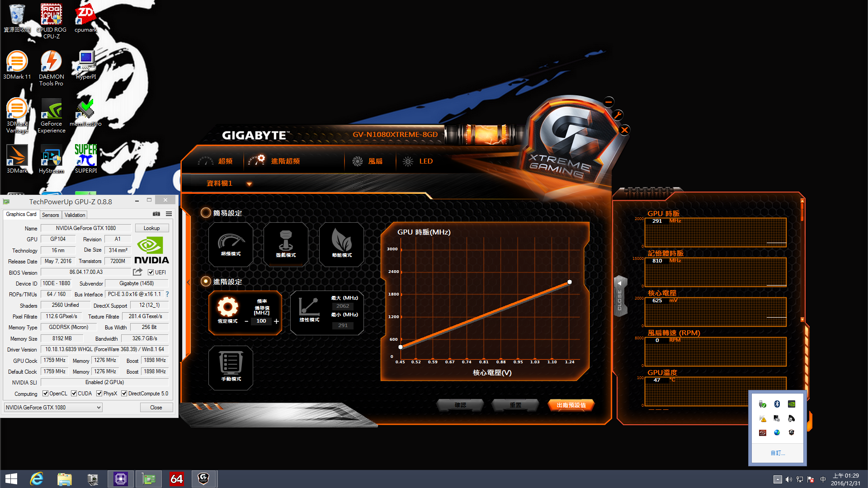The image size is (868, 488).
Task: Click the 自訂... customize link in tray popup
Action: pyautogui.click(x=778, y=453)
